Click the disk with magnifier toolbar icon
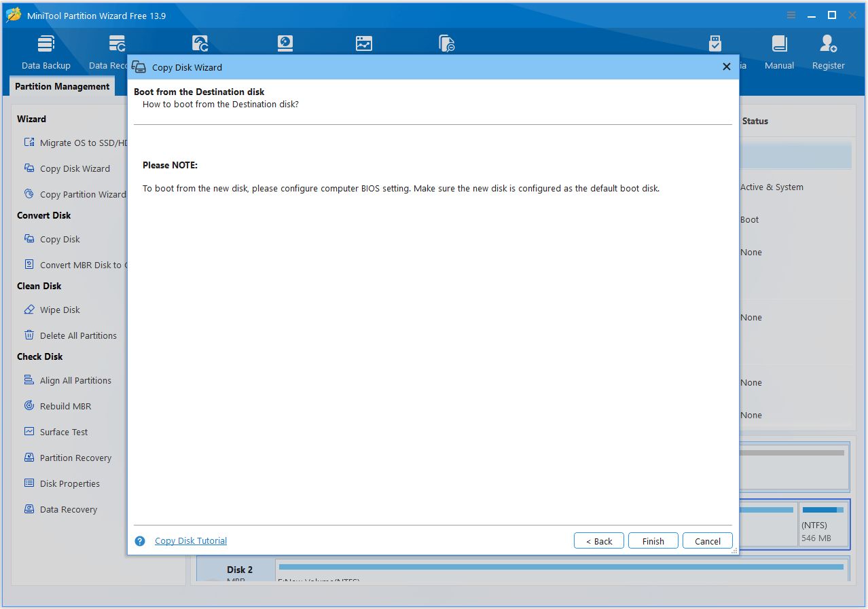This screenshot has width=868, height=609. (446, 44)
